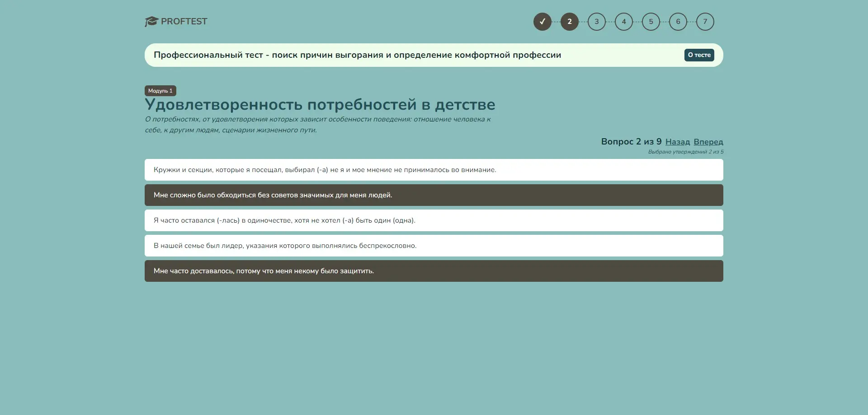The image size is (868, 415).
Task: Click the PROFTEST logo text
Action: (184, 21)
